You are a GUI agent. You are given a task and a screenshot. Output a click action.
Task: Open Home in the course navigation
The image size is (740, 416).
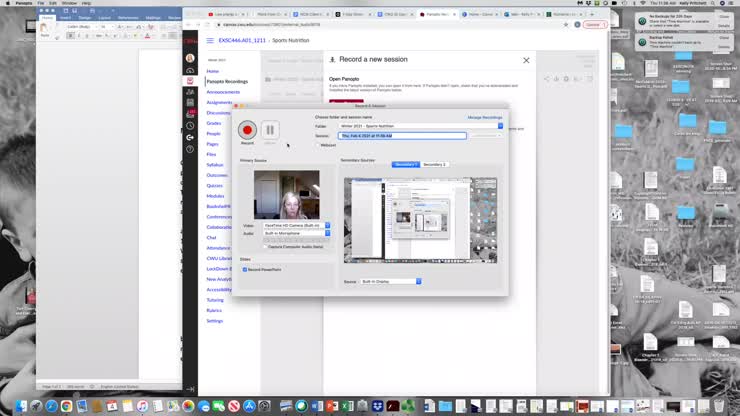pos(213,71)
